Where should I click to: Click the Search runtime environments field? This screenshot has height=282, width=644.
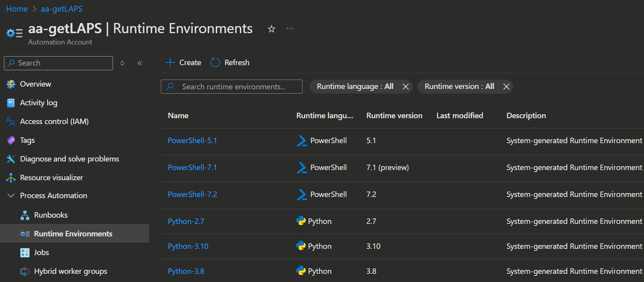234,87
